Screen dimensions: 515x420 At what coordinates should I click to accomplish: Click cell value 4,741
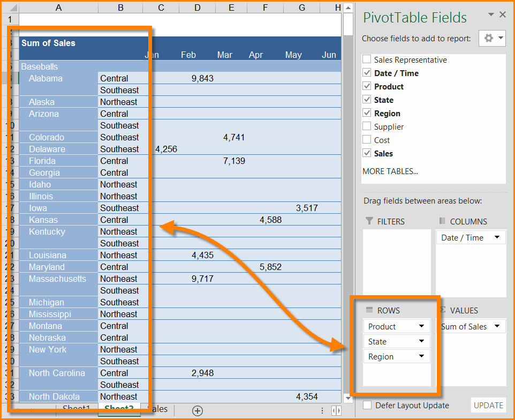click(x=234, y=137)
